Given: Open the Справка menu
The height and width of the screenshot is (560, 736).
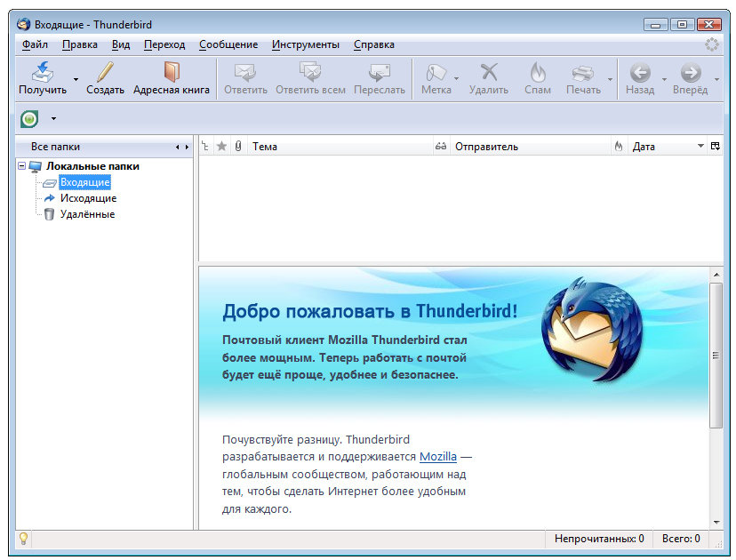Looking at the screenshot, I should click(374, 44).
